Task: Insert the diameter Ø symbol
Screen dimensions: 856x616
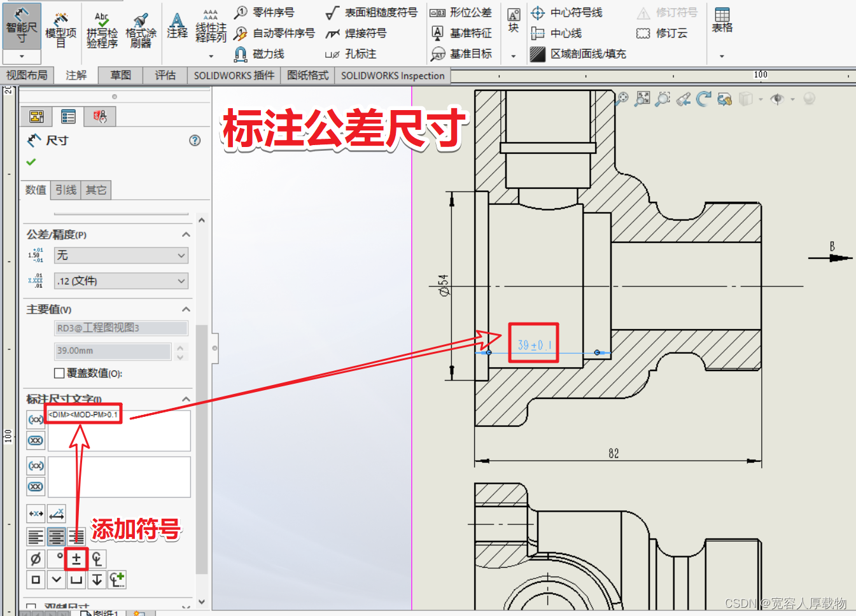Action: (36, 559)
